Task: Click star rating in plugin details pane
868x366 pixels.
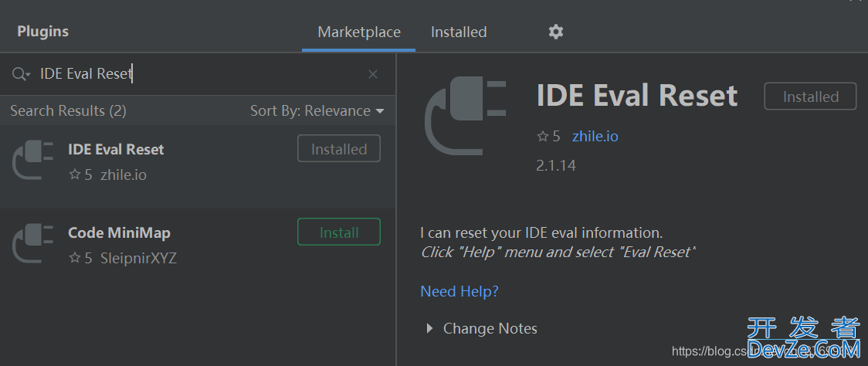Action: pyautogui.click(x=548, y=136)
